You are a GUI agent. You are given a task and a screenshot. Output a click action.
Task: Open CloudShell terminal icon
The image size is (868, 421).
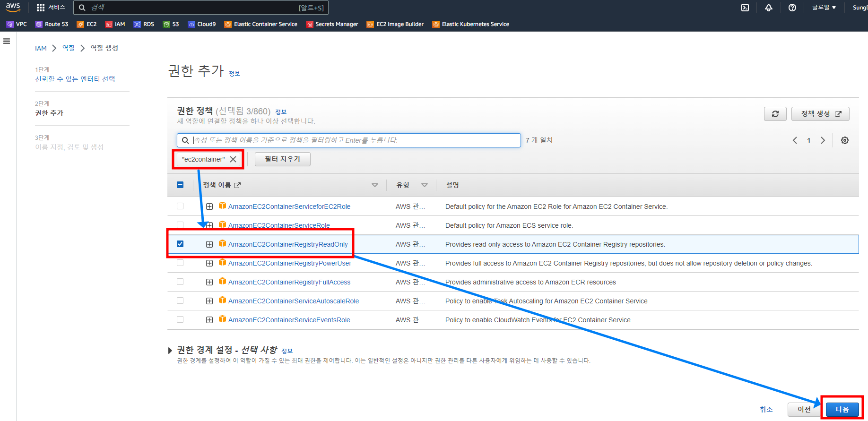[x=745, y=8]
